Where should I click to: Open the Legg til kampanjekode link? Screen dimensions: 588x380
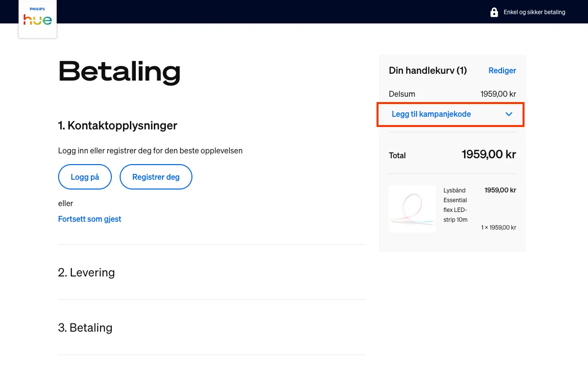click(431, 114)
